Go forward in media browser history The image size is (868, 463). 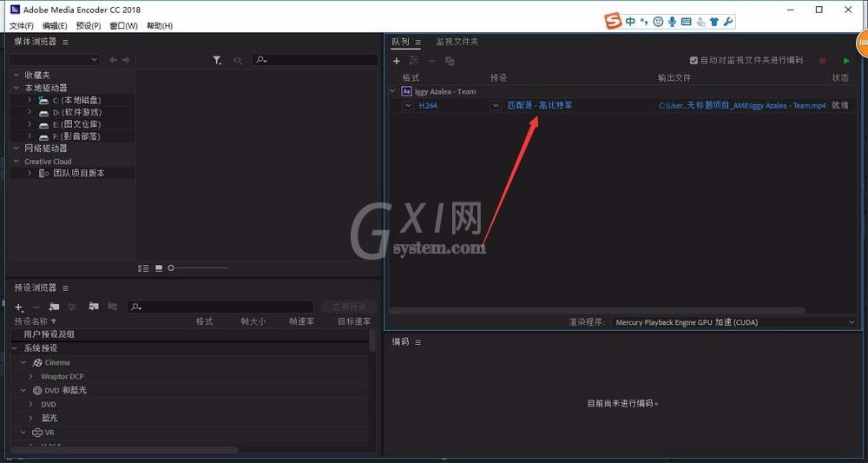(x=126, y=60)
